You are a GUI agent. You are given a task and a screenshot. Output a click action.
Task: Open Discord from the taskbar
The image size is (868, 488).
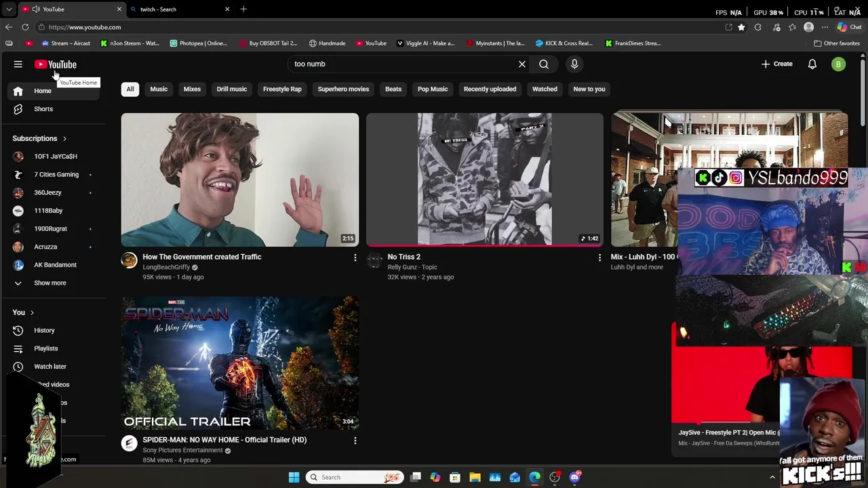click(x=575, y=478)
